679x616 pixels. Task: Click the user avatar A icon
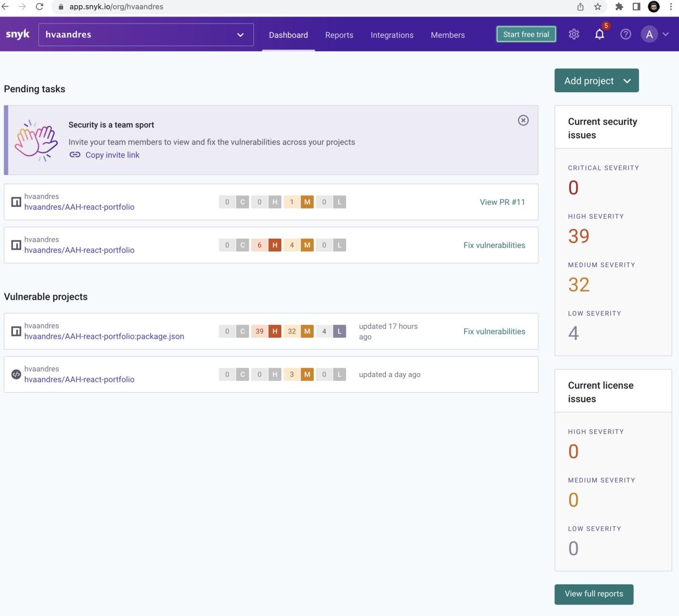(x=649, y=34)
